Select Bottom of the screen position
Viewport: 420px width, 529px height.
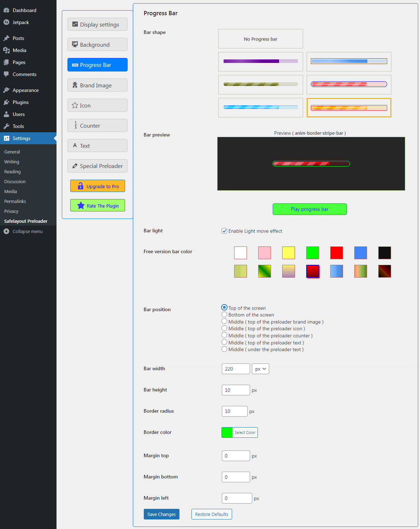click(x=224, y=314)
